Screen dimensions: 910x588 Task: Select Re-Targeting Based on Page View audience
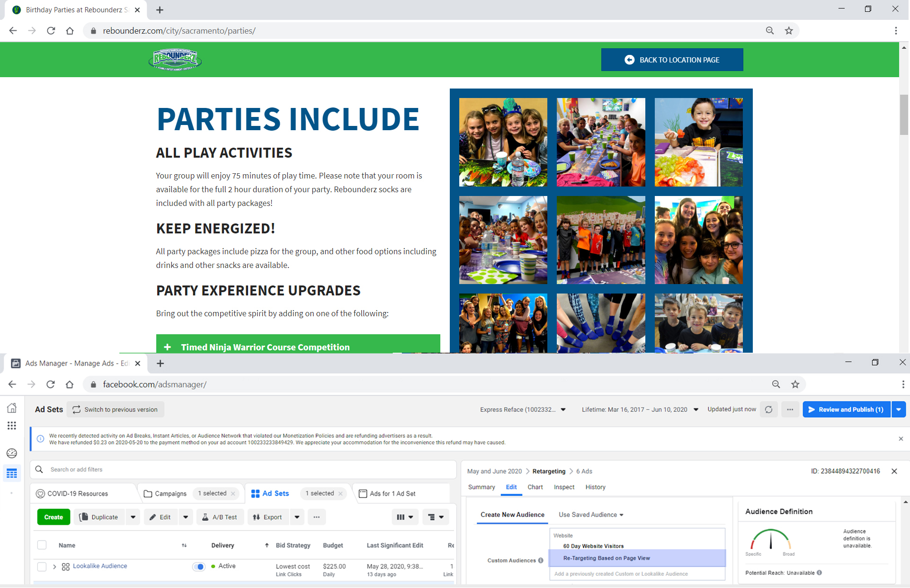606,558
